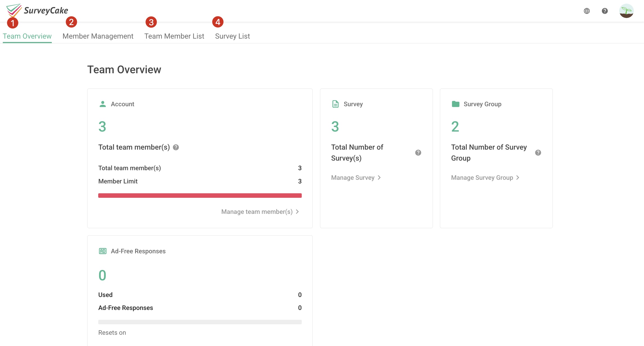Open the tooltip beside Total Number of Survey(s)
This screenshot has height=346, width=644.
pos(418,152)
